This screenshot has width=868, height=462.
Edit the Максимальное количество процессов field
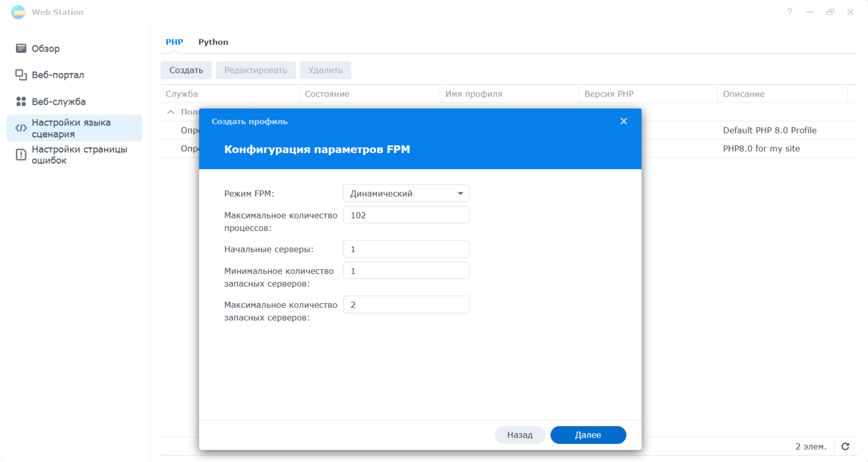406,216
